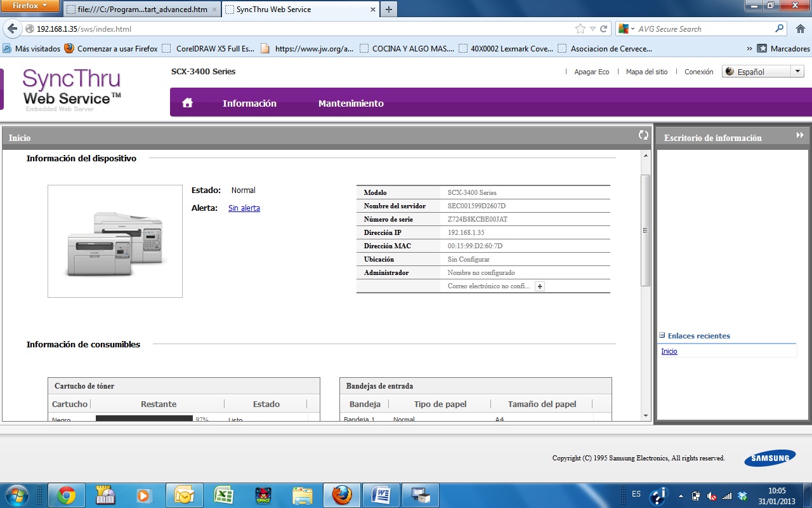
Task: Go to the SyncThru home icon
Action: (x=187, y=103)
